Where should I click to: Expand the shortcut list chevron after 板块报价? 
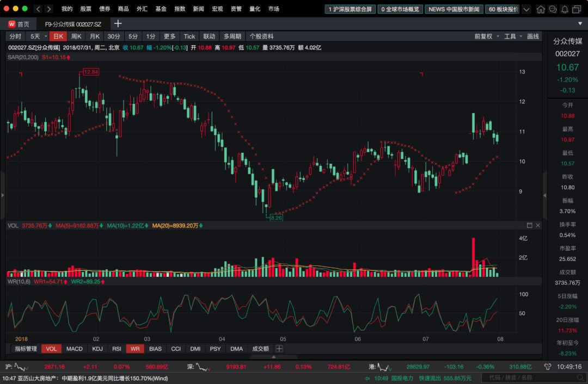[x=526, y=9]
